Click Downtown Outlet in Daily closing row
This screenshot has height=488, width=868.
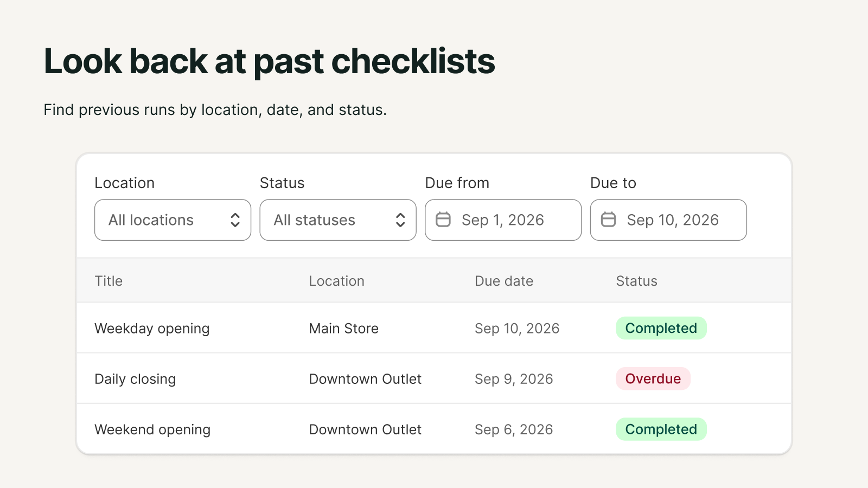point(365,378)
